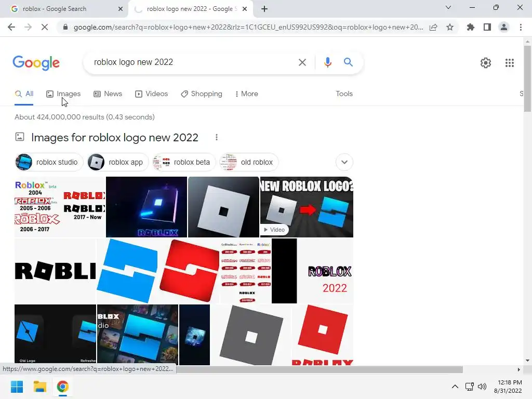Image resolution: width=532 pixels, height=399 pixels.
Task: Open 'Images for roblox logo new 2022' heading
Action: [x=115, y=137]
